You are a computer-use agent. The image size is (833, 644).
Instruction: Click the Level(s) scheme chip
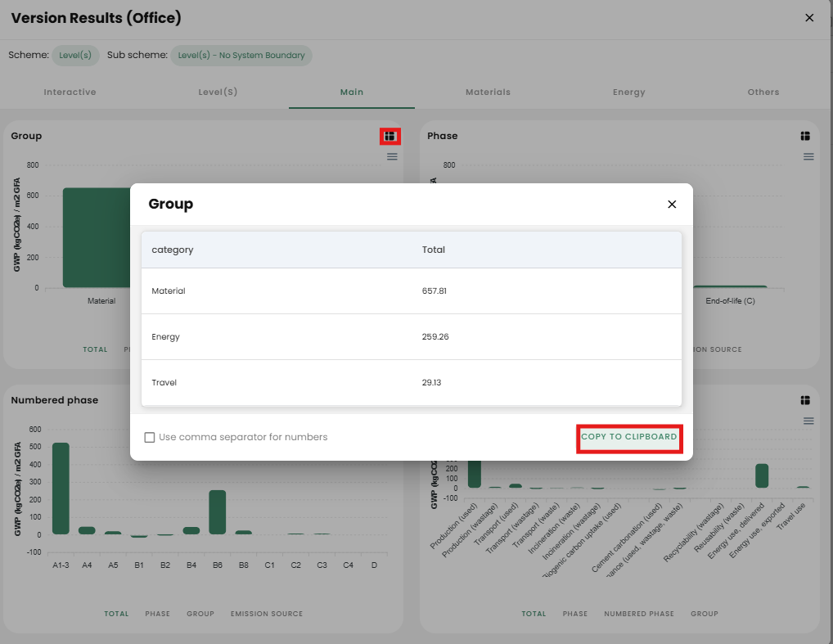coord(75,56)
